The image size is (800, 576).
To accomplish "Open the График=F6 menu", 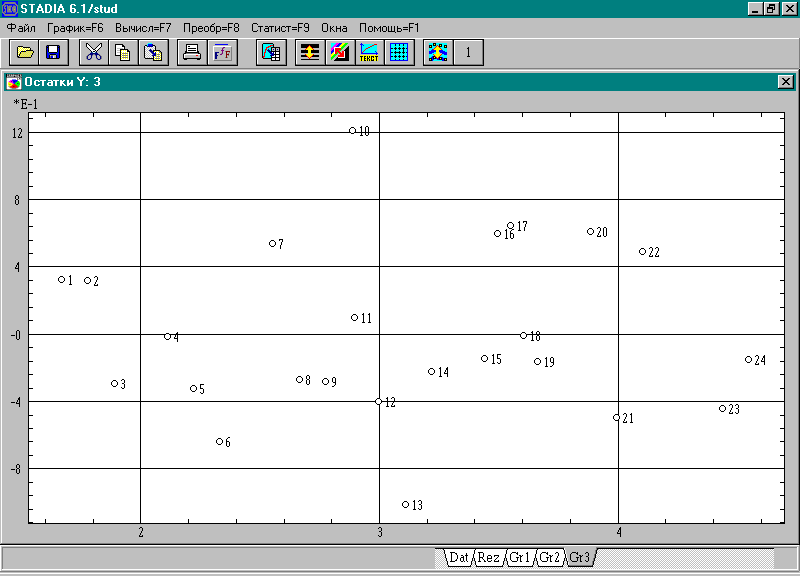I will pyautogui.click(x=75, y=28).
